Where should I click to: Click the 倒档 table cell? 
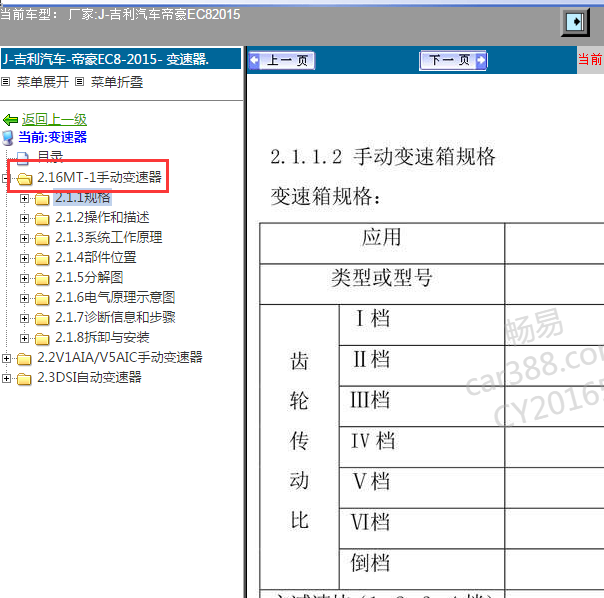pos(422,569)
